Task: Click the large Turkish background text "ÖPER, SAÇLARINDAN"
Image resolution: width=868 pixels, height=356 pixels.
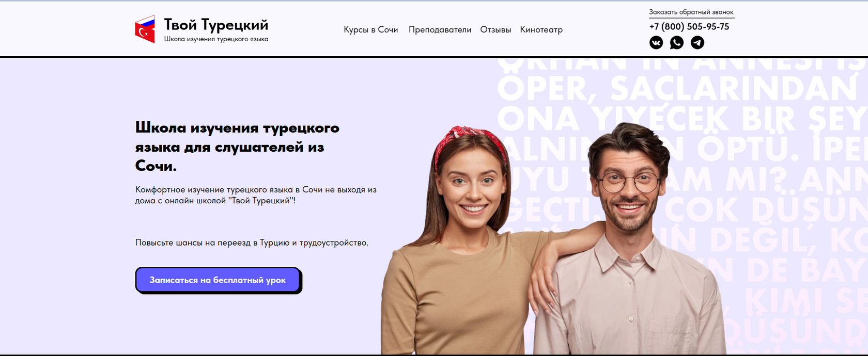Action: (x=677, y=88)
